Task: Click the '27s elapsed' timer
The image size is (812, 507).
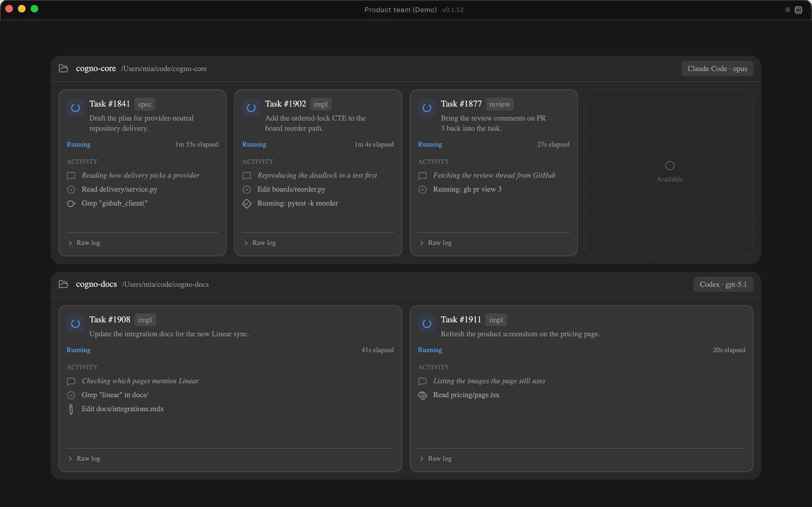Action: [x=553, y=144]
